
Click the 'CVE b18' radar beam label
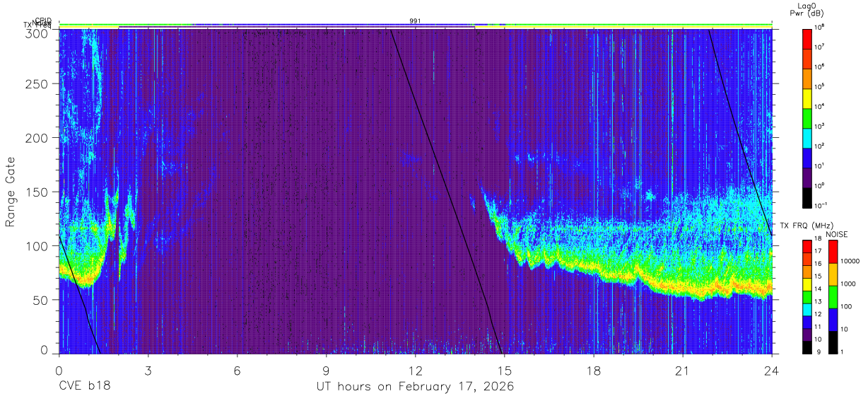(x=84, y=387)
